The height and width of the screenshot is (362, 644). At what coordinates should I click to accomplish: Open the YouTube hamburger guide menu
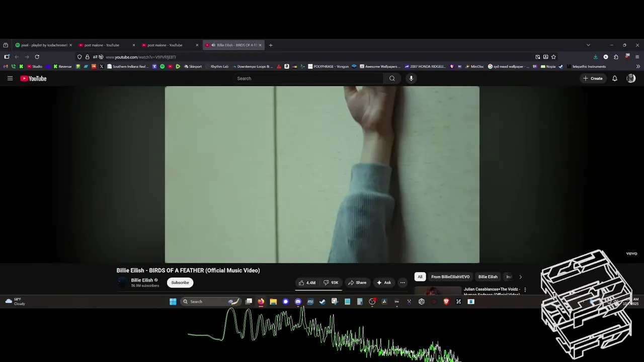click(x=10, y=78)
